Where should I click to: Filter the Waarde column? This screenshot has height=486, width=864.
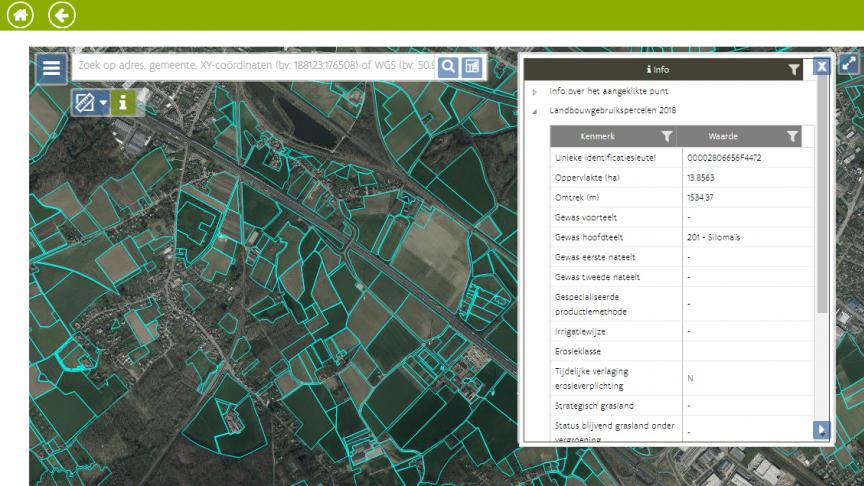click(x=791, y=137)
